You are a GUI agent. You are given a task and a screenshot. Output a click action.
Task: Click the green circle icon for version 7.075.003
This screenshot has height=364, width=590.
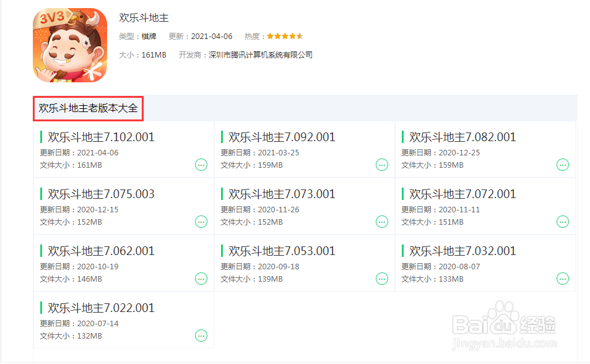[x=201, y=222]
